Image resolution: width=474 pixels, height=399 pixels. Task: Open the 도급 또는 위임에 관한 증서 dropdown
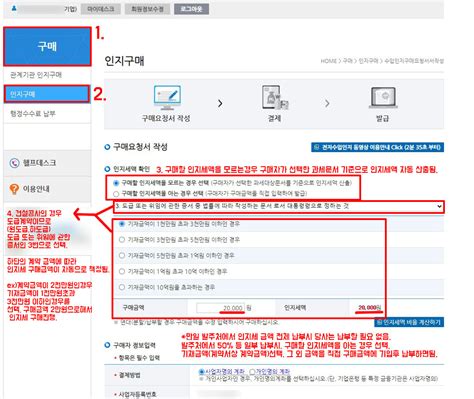coord(279,207)
